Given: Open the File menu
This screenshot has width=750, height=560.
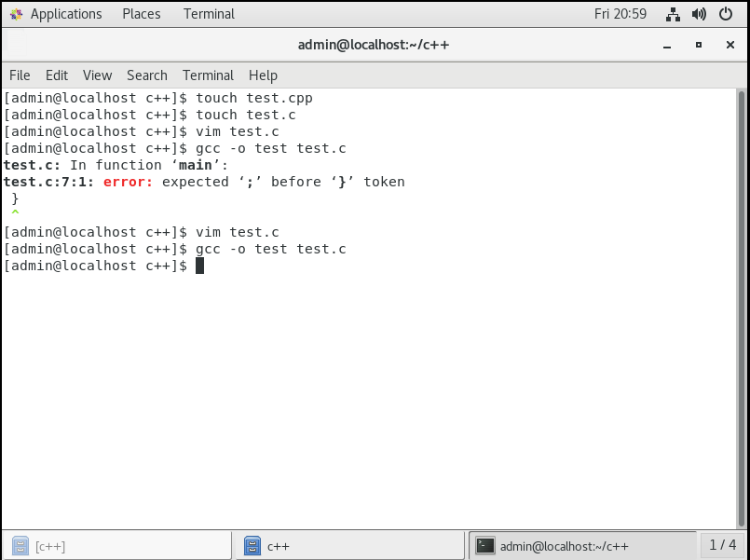Looking at the screenshot, I should [x=20, y=75].
